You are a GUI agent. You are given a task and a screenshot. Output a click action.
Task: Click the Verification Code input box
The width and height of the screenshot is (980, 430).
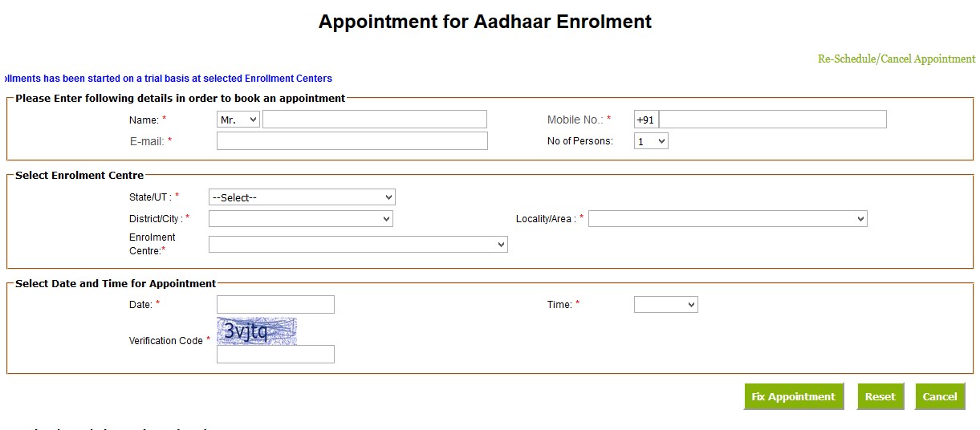point(275,354)
